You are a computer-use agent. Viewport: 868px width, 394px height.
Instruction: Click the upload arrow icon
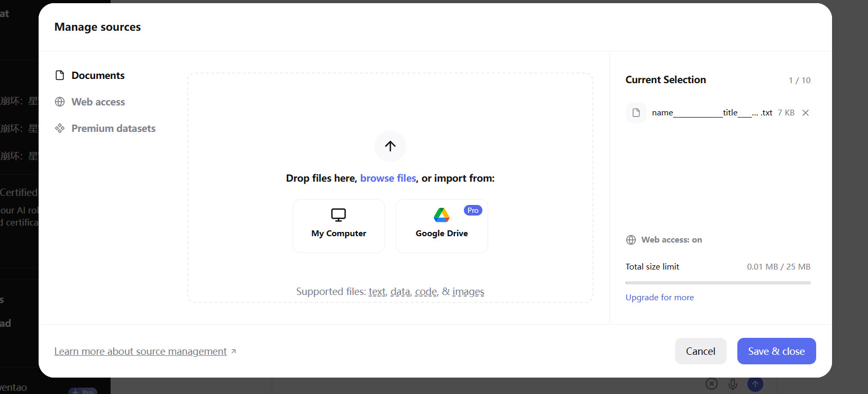390,146
